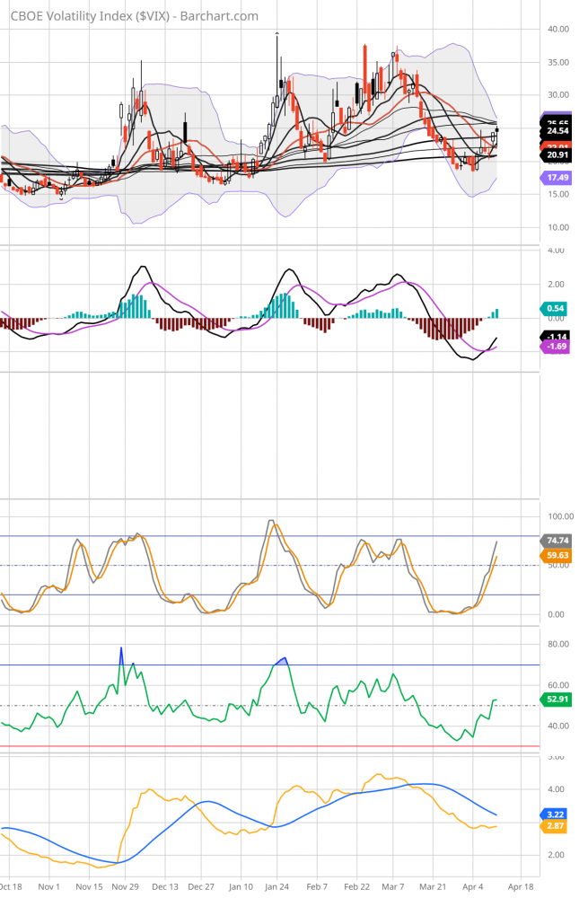Select the Nov 29 date axis marker
Image resolution: width=588 pixels, height=898 pixels.
click(x=126, y=886)
